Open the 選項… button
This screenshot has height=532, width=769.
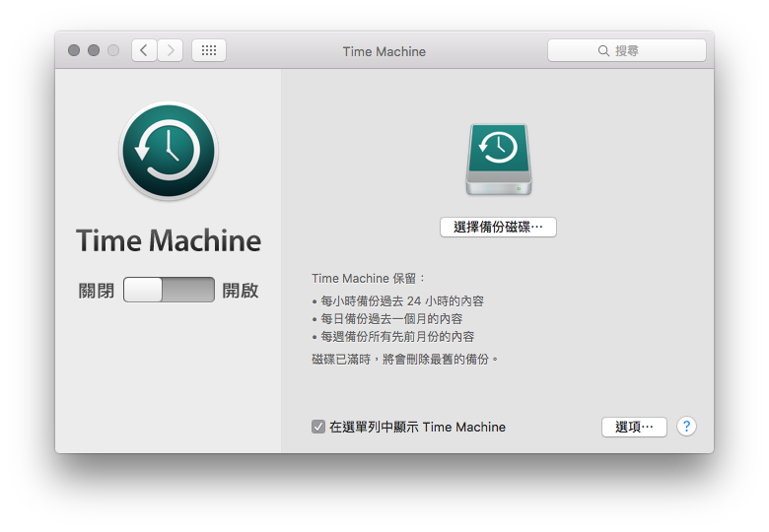pos(634,427)
